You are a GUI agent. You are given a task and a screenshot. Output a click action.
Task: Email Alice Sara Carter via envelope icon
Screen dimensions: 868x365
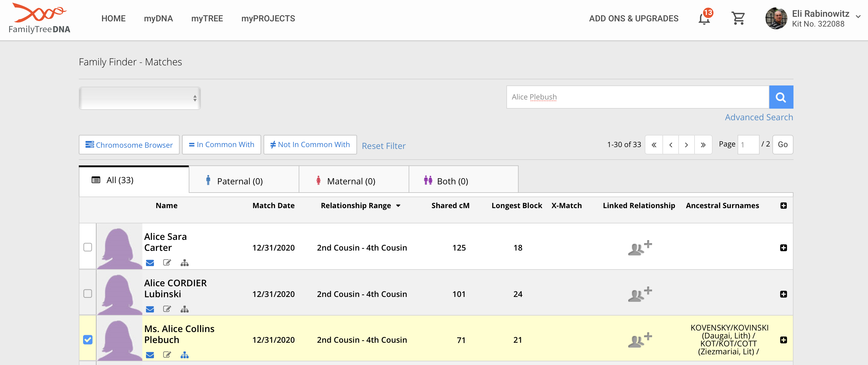point(150,263)
